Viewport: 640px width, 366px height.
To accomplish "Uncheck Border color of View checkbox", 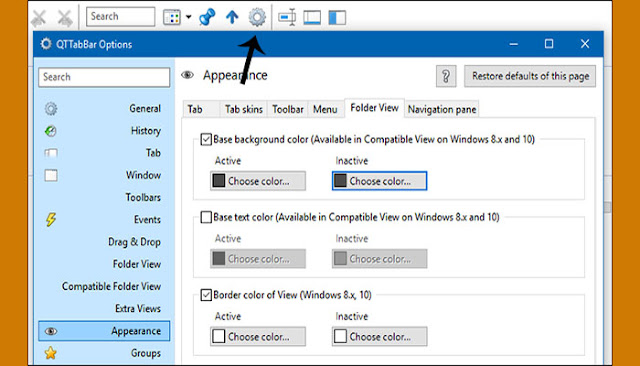I will (x=206, y=295).
